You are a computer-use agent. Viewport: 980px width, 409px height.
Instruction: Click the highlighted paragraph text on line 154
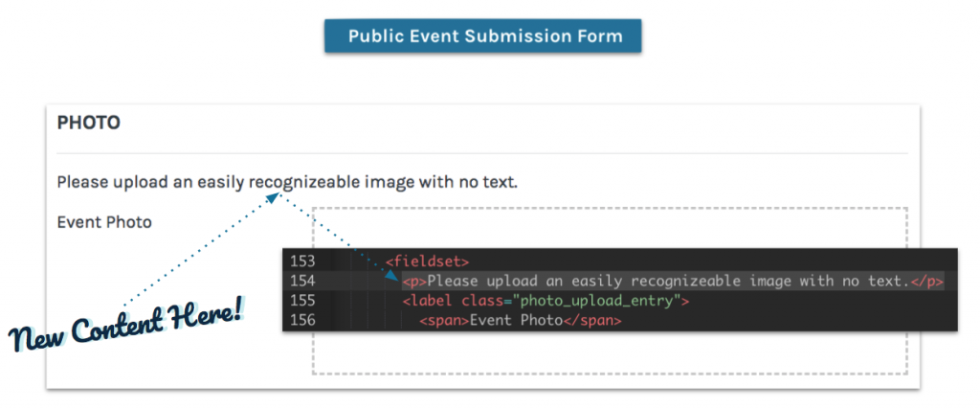point(669,281)
